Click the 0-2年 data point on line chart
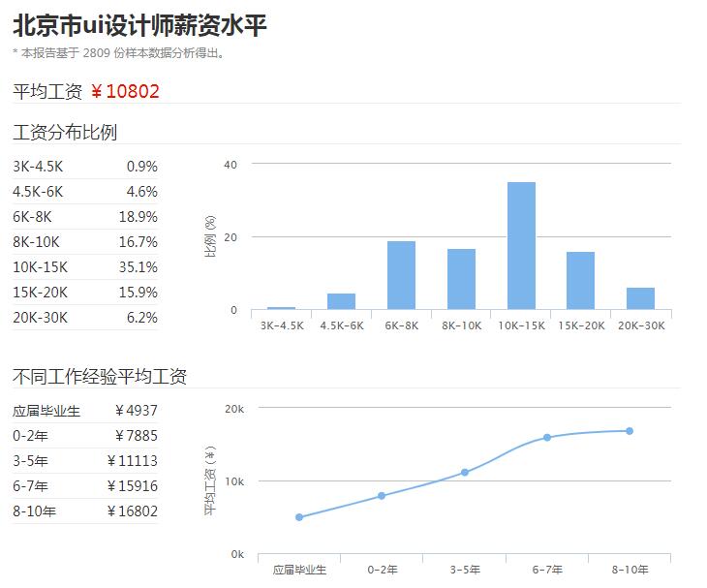The image size is (707, 588). click(x=382, y=496)
